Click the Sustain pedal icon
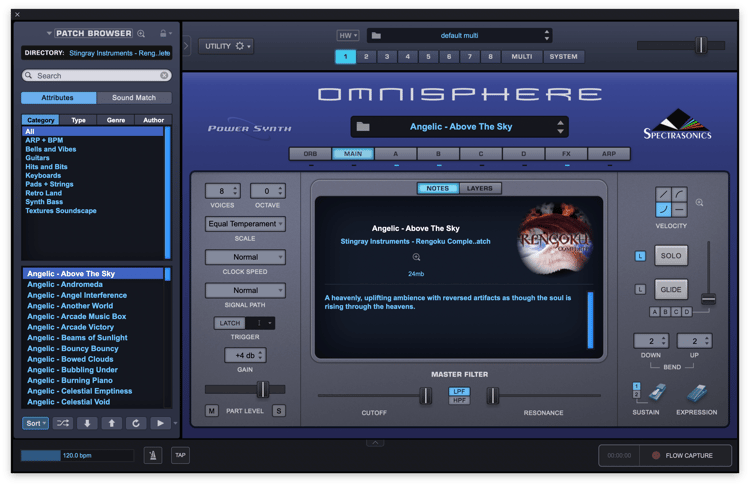Image resolution: width=750 pixels, height=486 pixels. tap(657, 393)
